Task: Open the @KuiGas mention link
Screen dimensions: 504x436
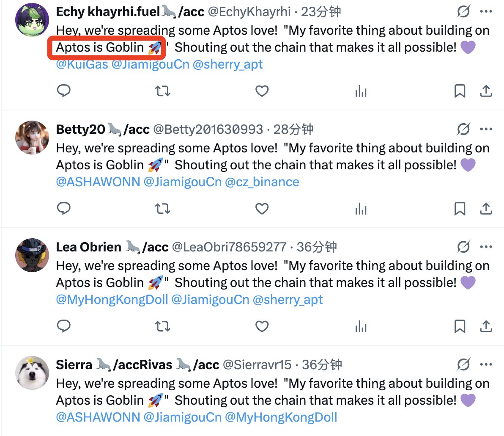Action: coord(82,64)
